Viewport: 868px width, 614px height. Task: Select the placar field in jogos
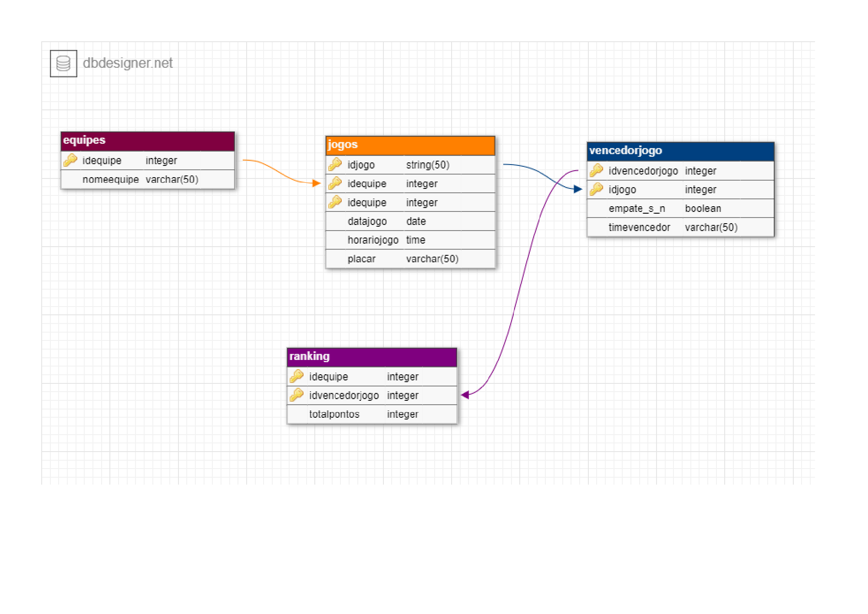[x=410, y=259]
